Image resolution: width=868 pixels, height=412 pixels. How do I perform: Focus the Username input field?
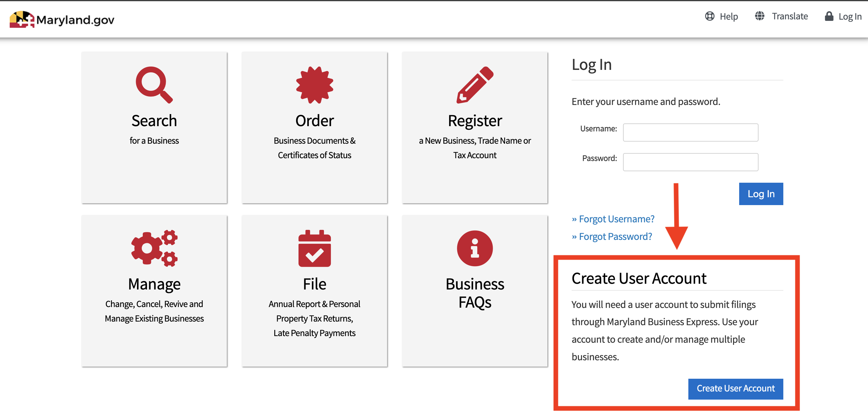point(690,132)
